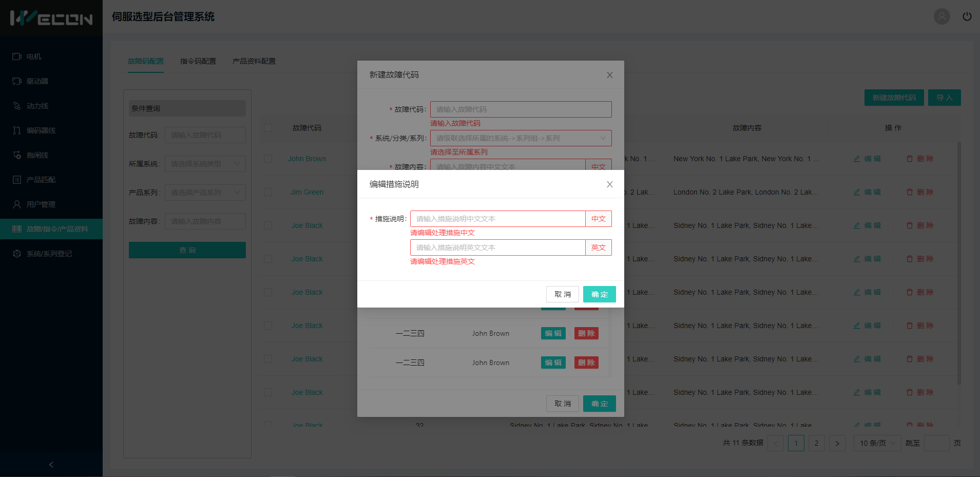Screen dimensions: 980x477
Task: Click the 措施说明 Chinese text input field
Action: point(497,219)
